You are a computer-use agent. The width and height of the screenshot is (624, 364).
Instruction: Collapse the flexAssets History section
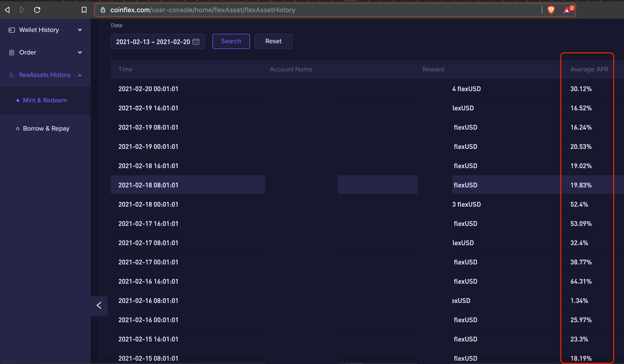coord(45,75)
